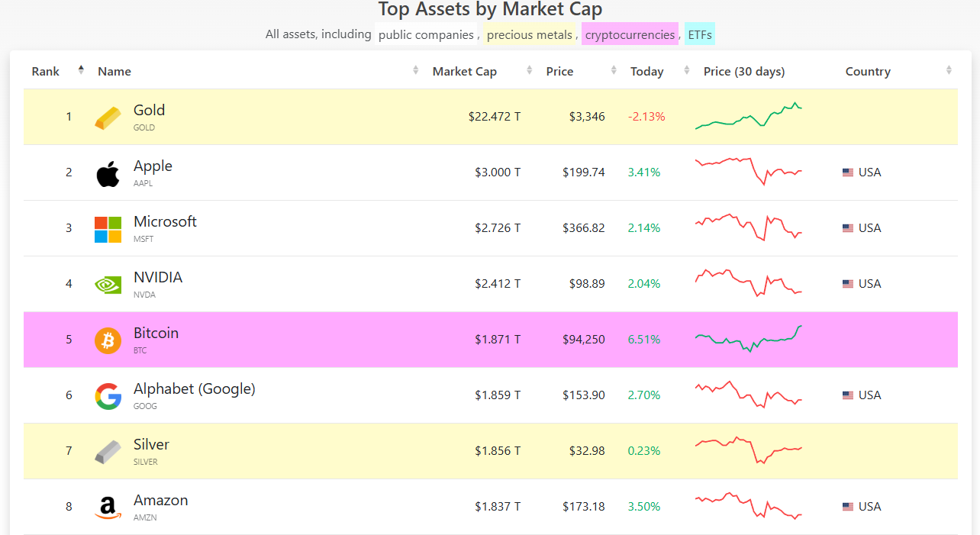This screenshot has width=980, height=535.
Task: Click Bitcoin's price $94,250
Action: (584, 340)
